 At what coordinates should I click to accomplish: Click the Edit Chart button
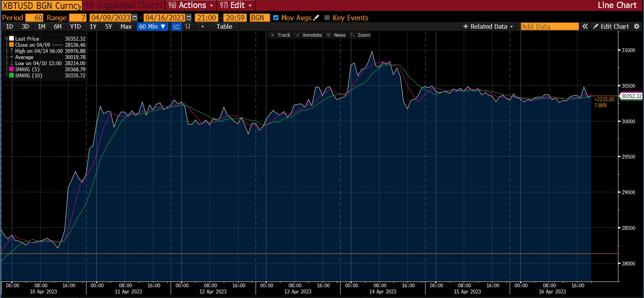(x=611, y=26)
